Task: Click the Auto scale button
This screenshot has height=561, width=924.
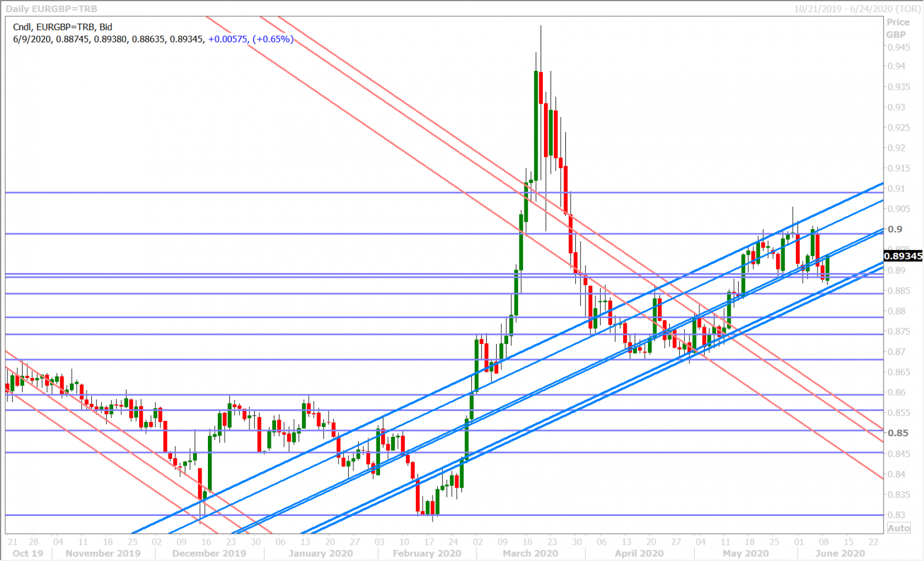Action: [x=899, y=528]
